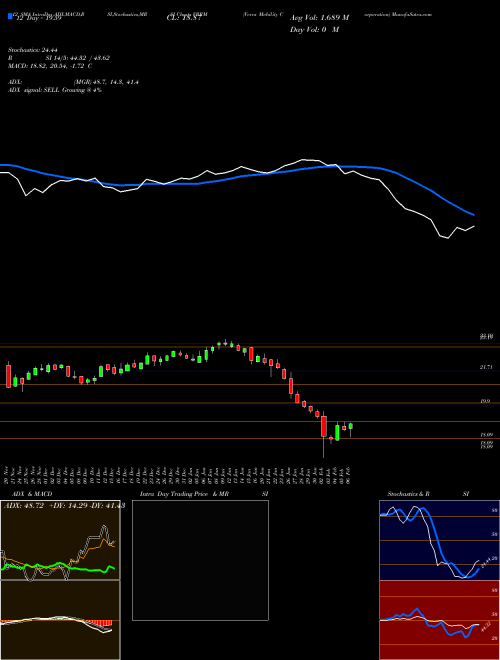Open the red RSI chart panel
The height and width of the screenshot is (660, 500).
click(439, 620)
